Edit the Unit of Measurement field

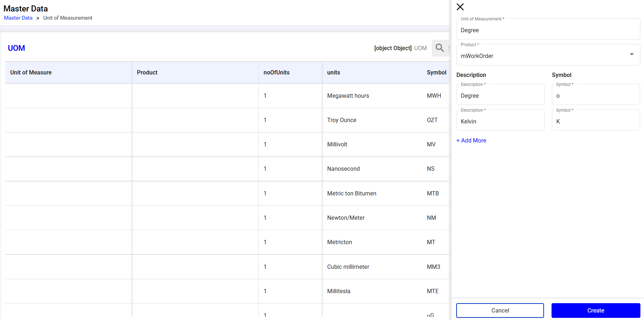coord(548,30)
